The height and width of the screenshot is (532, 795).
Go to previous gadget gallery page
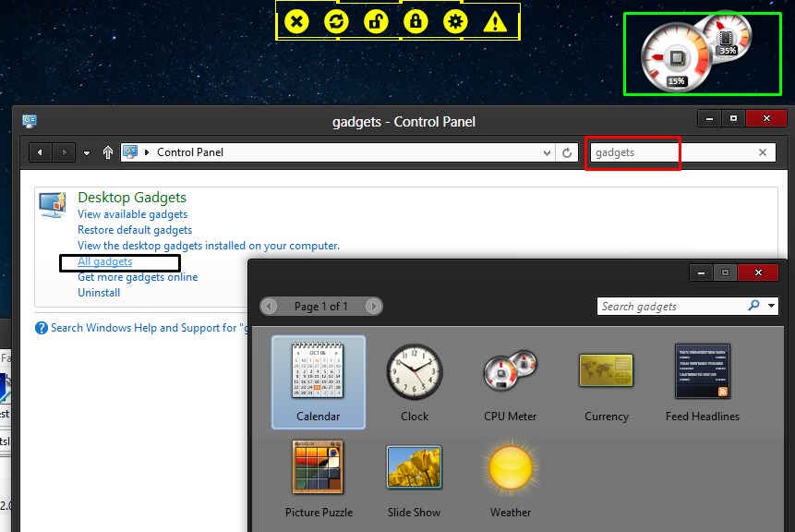tap(270, 307)
